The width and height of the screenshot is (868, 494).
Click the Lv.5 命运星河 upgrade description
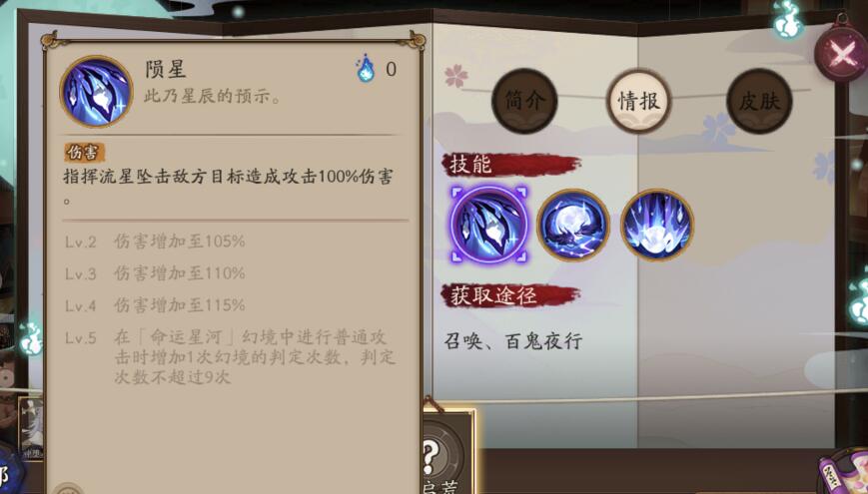point(231,357)
